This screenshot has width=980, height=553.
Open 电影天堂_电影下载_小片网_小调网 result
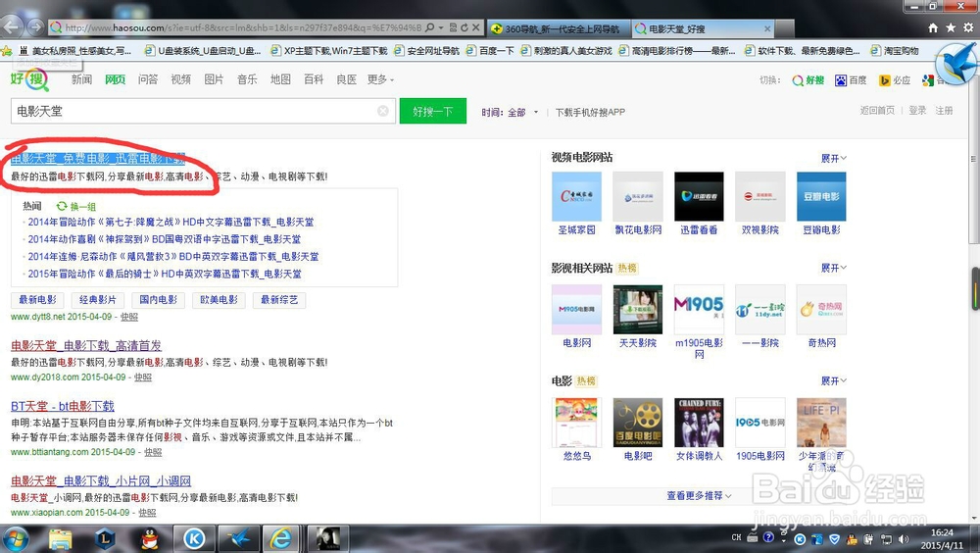(101, 481)
